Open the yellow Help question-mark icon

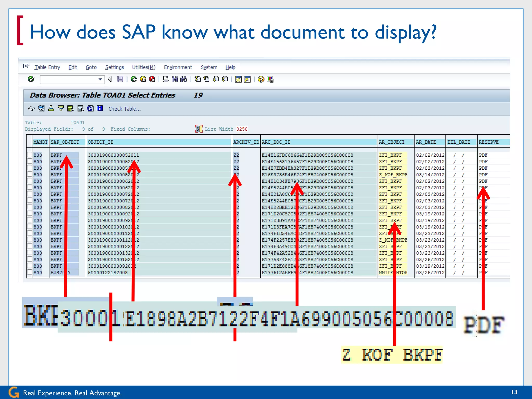tap(261, 79)
